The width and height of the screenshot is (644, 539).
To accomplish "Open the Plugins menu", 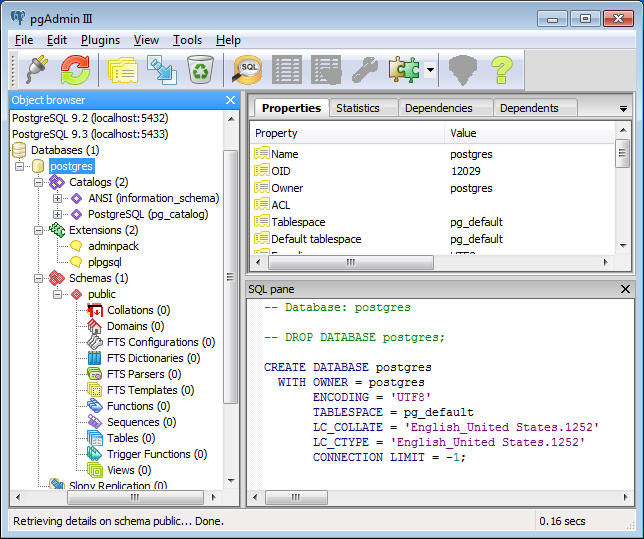I will (100, 40).
